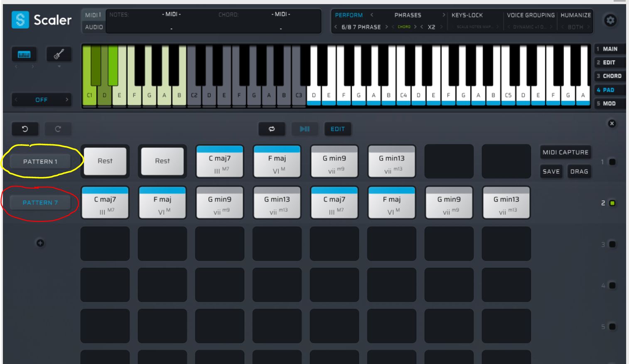
Task: Step left arrow next to OFF
Action: [16, 100]
